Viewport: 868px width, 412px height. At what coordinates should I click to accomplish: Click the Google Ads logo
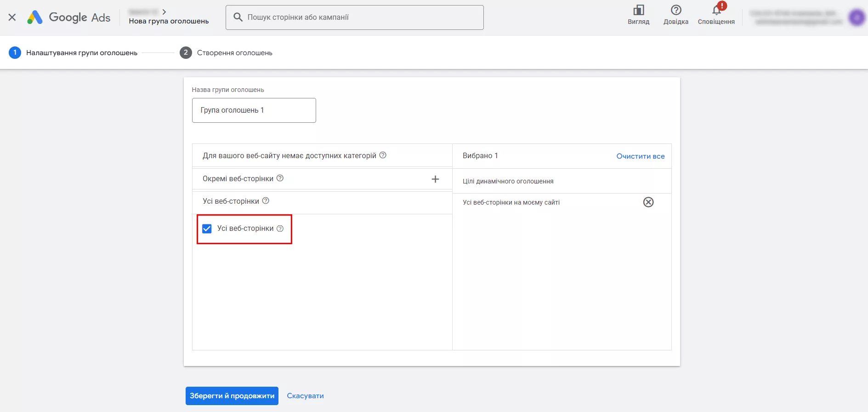pyautogui.click(x=68, y=17)
